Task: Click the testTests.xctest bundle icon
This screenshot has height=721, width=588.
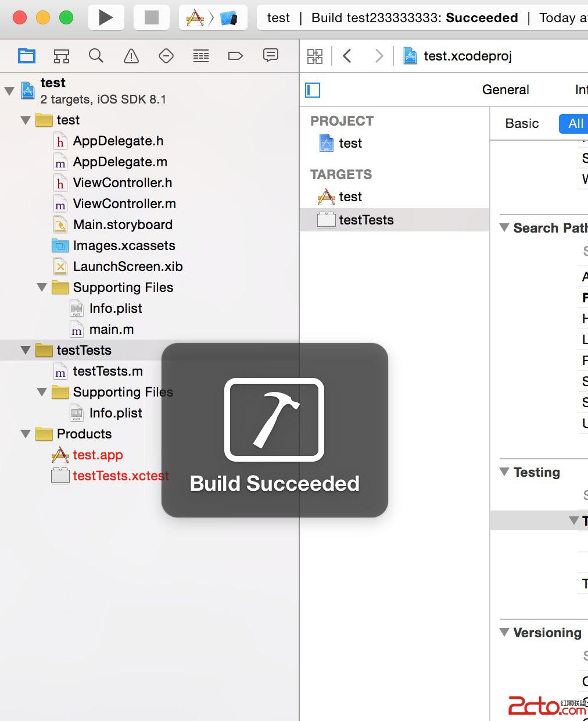Action: [x=60, y=475]
